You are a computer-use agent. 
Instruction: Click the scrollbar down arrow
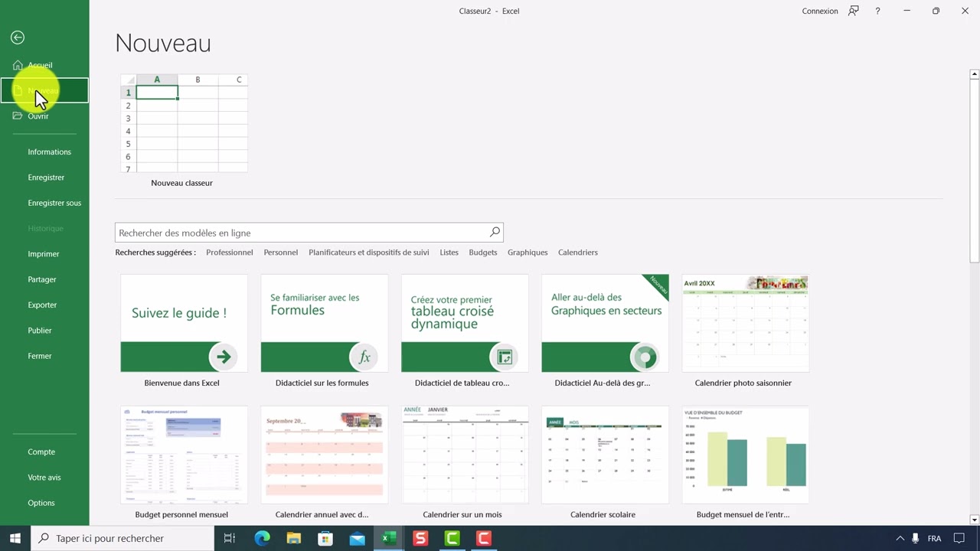(975, 520)
